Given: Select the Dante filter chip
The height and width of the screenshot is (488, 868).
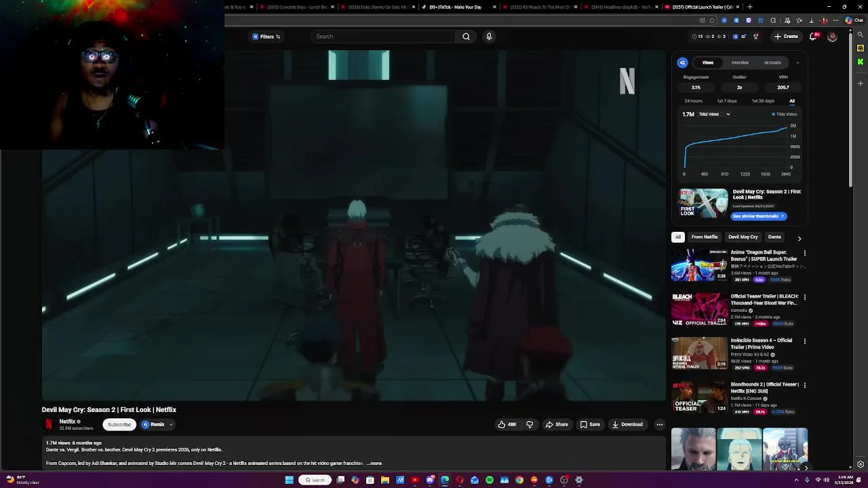Looking at the screenshot, I should 774,237.
